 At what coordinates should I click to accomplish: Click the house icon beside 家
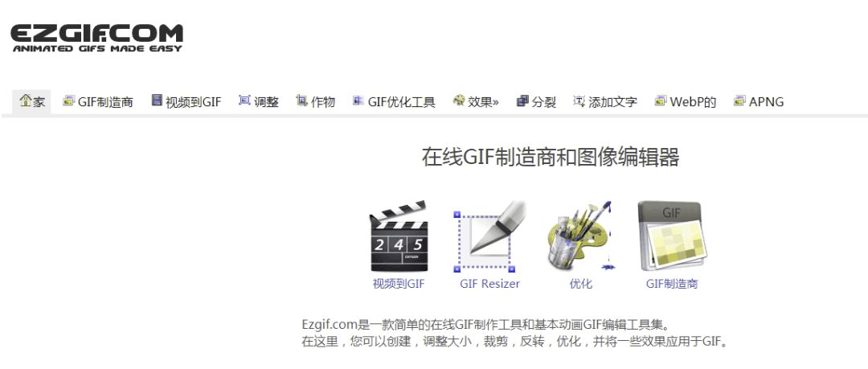[26, 100]
